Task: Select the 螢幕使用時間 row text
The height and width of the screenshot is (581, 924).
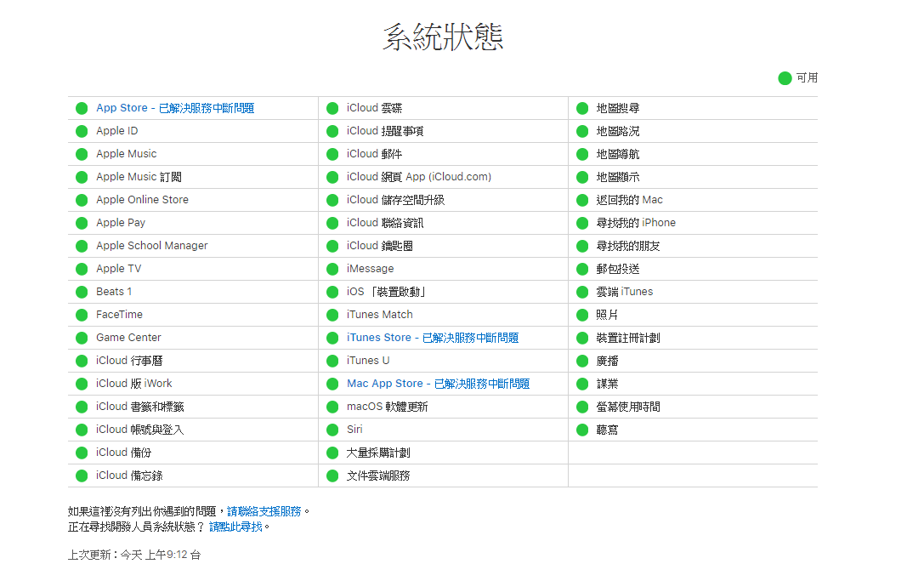Action: click(628, 407)
